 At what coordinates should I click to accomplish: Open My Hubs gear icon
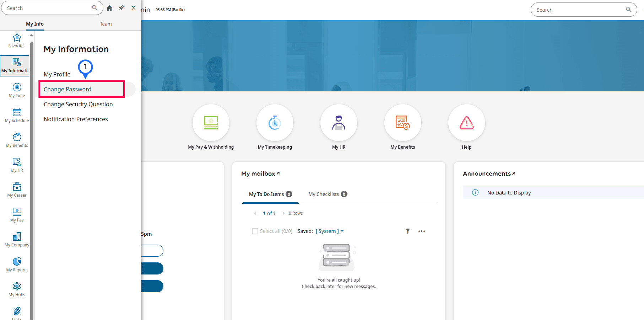(x=17, y=286)
